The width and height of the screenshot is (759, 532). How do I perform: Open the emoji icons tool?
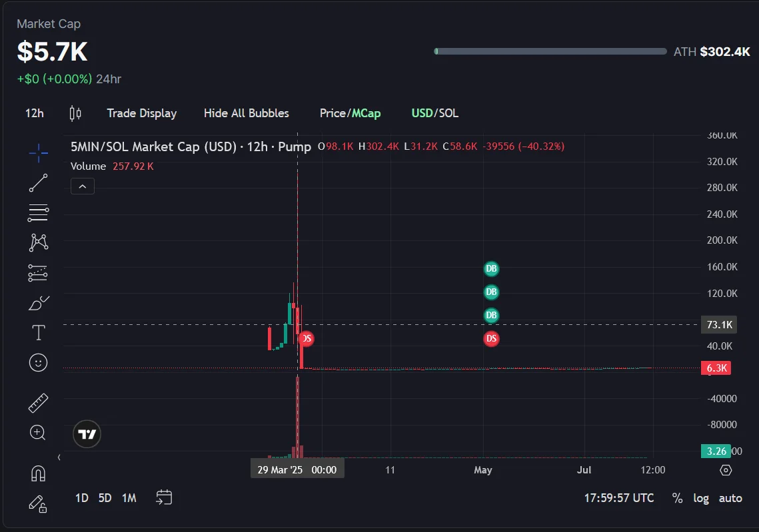pos(39,363)
